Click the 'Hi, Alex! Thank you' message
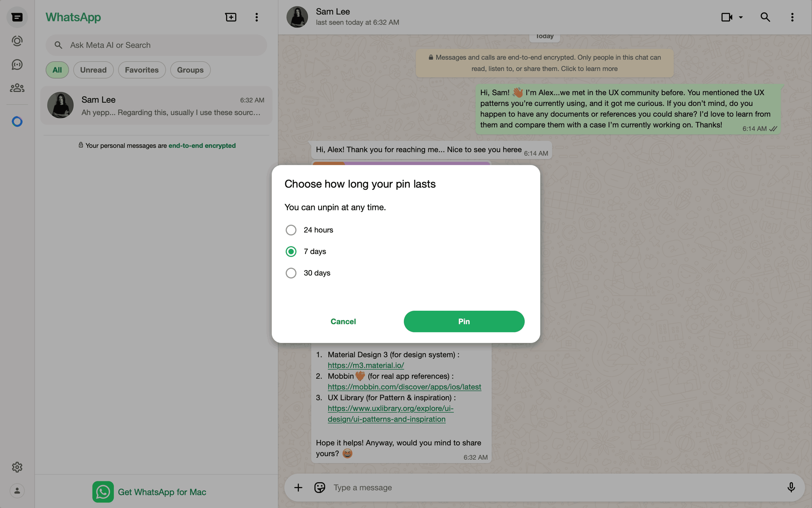Image resolution: width=812 pixels, height=508 pixels. [431, 150]
